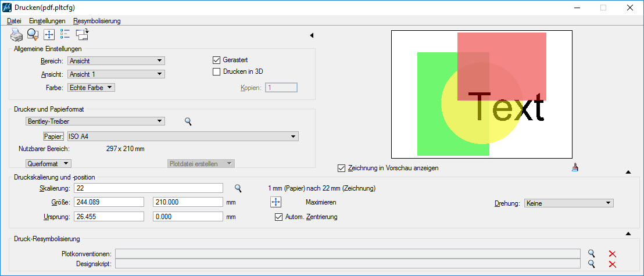The image size is (644, 276).
Task: Click the print preview thumbnail
Action: (x=482, y=95)
